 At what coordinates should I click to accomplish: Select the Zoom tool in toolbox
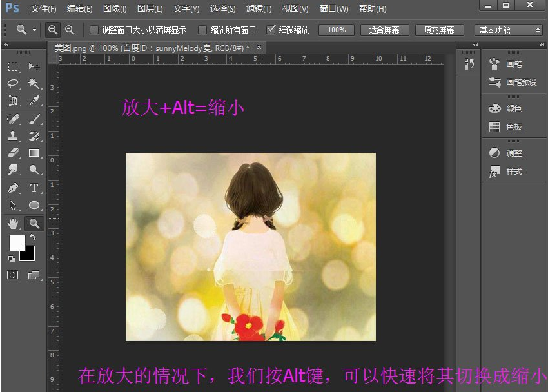[x=34, y=224]
